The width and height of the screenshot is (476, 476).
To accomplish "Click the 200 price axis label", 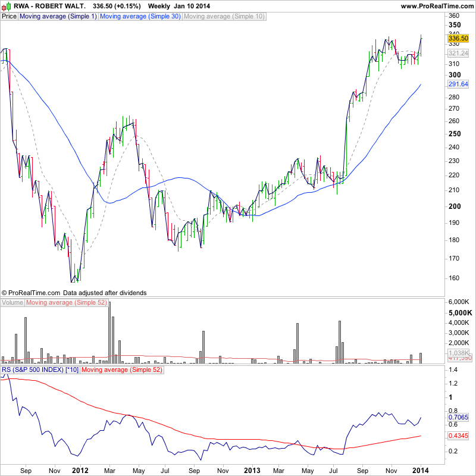I will 455,206.
